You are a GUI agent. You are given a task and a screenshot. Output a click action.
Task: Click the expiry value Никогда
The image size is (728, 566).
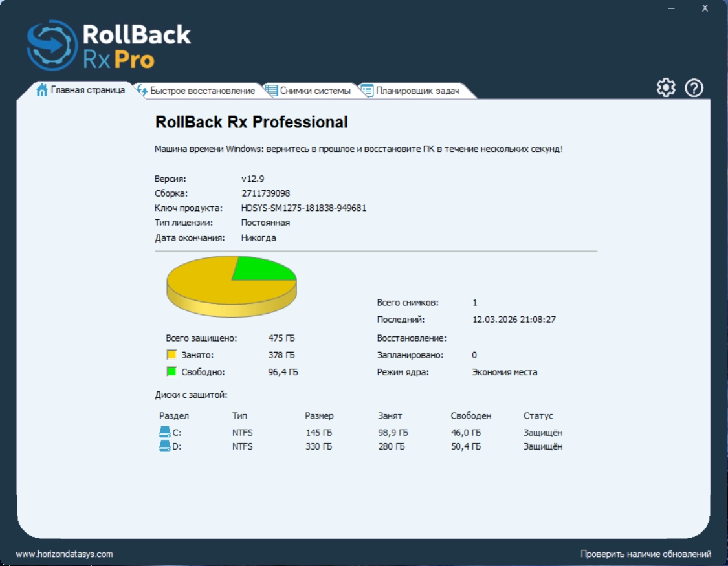[259, 237]
